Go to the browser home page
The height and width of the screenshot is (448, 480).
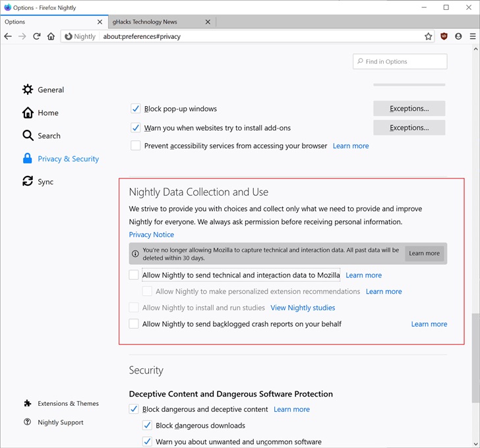tap(51, 36)
